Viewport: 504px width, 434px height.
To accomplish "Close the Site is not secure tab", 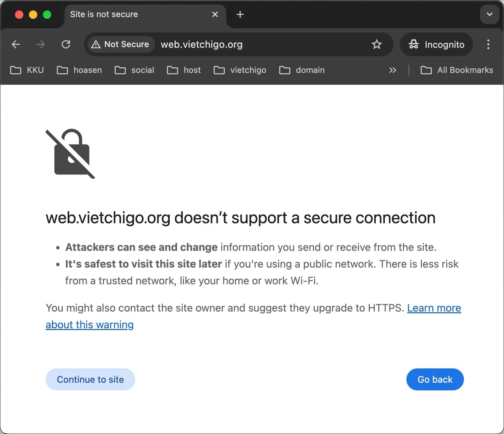I will click(215, 14).
